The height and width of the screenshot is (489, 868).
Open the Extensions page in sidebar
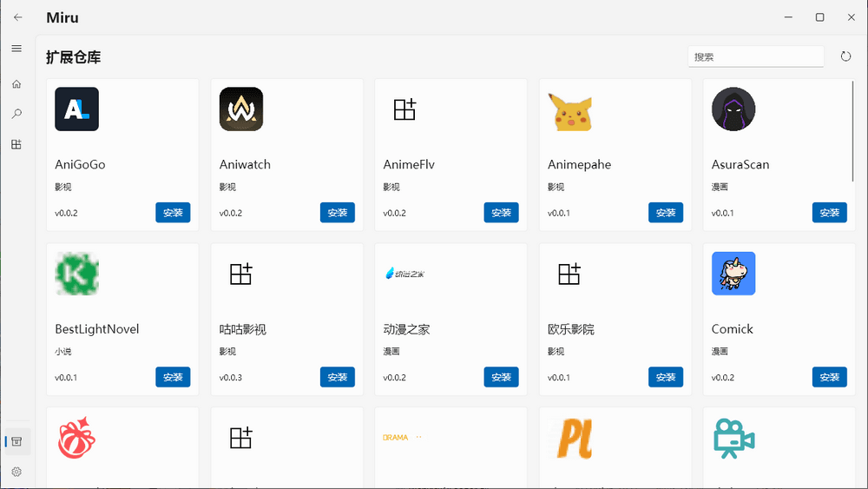16,144
